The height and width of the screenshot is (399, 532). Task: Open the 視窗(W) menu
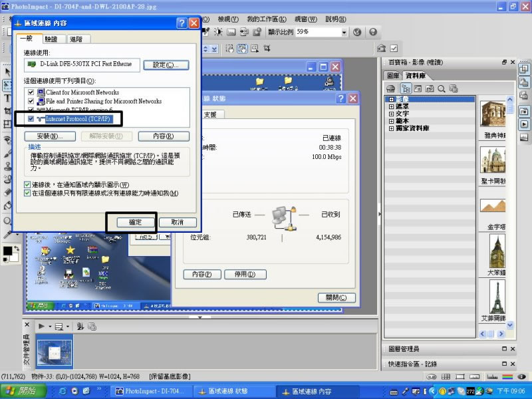(306, 19)
